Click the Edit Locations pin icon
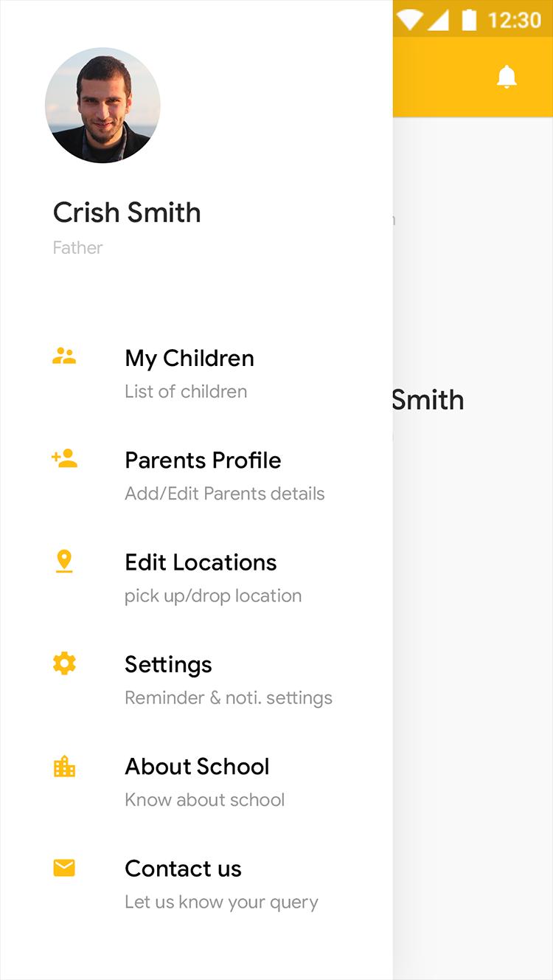This screenshot has height=980, width=553. (x=64, y=562)
